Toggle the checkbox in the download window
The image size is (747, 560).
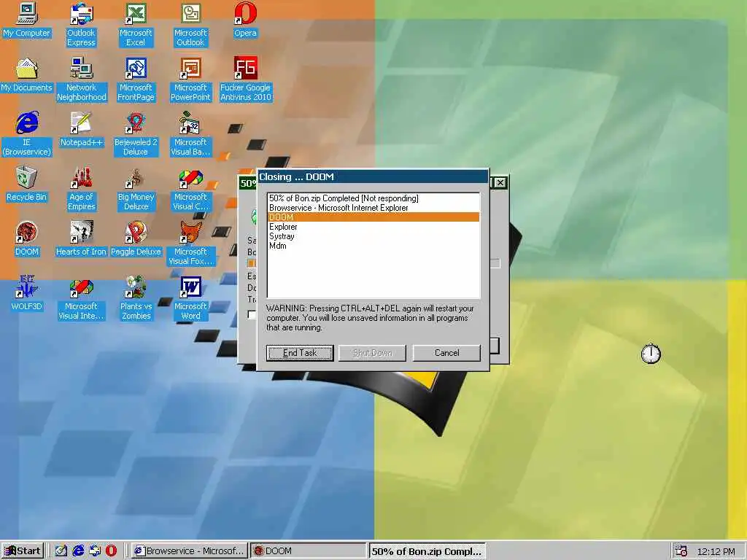(x=252, y=314)
